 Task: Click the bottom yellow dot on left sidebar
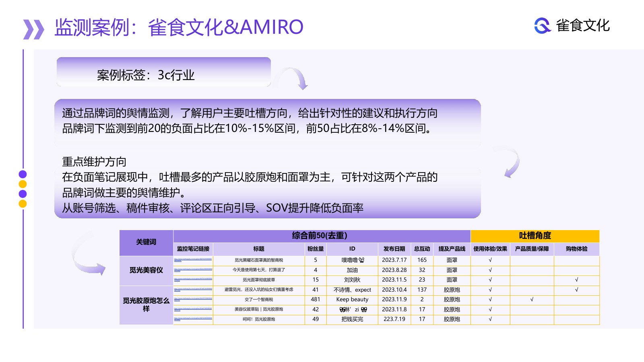pyautogui.click(x=23, y=204)
